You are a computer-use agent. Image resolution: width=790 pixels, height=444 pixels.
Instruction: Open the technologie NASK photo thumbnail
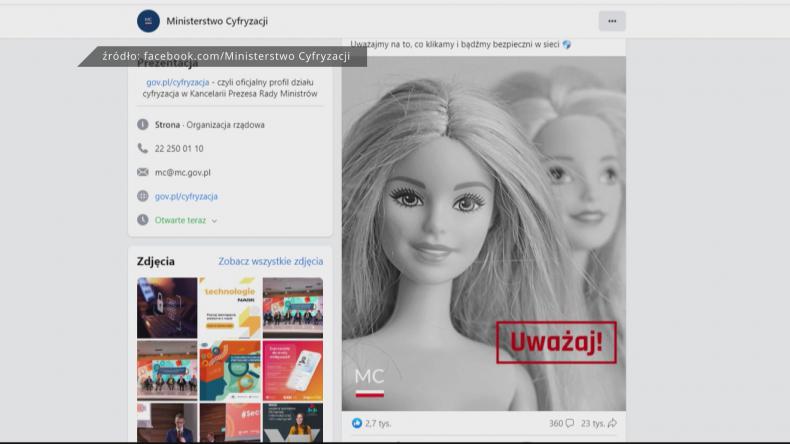tap(230, 307)
